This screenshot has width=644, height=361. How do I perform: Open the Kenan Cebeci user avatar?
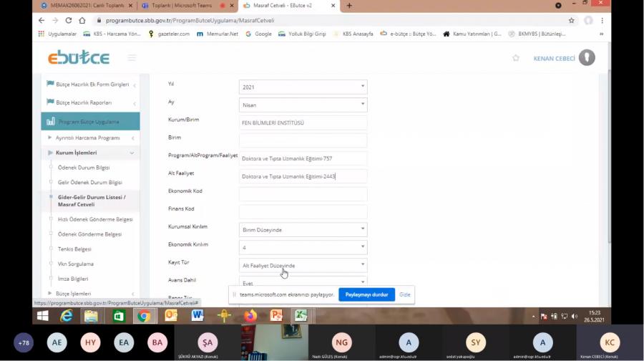point(587,58)
